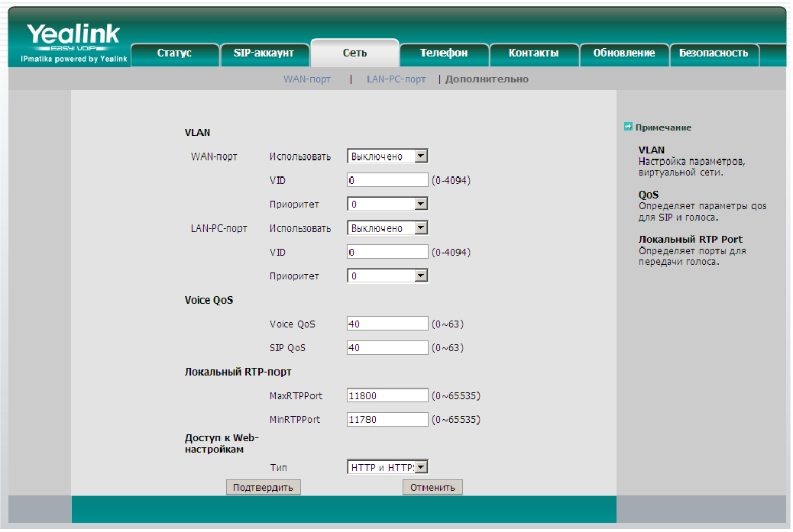This screenshot has width=793, height=532.
Task: Open the Статус tab
Action: (174, 53)
